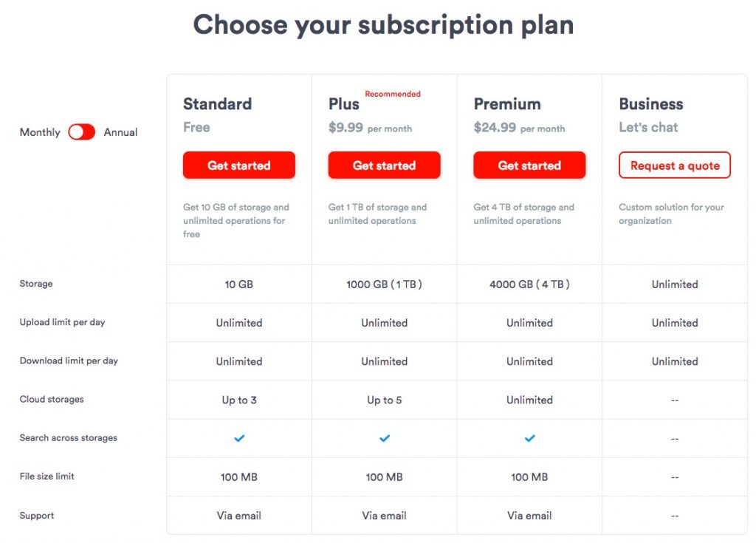The height and width of the screenshot is (543, 756).
Task: Click Get started under Standard plan
Action: pyautogui.click(x=239, y=165)
